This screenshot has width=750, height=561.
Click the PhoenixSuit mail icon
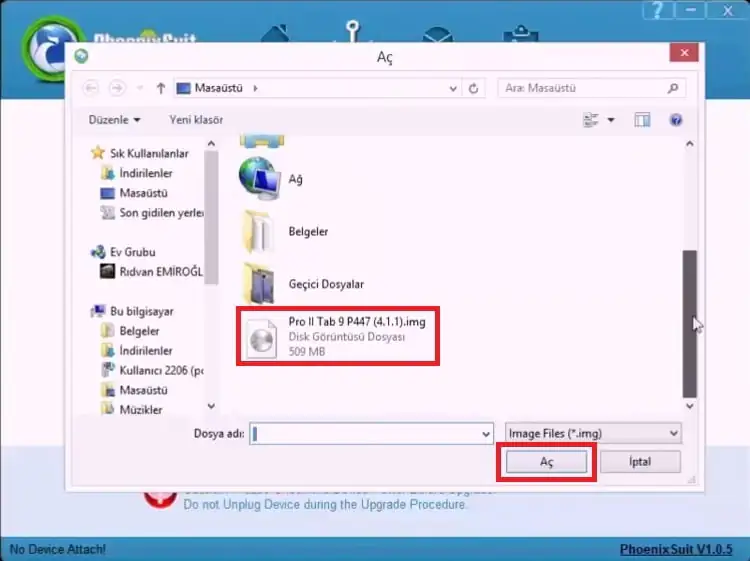(x=438, y=34)
